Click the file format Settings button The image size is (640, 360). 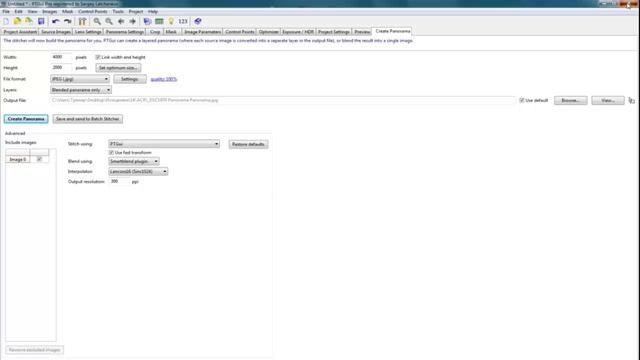pyautogui.click(x=130, y=79)
